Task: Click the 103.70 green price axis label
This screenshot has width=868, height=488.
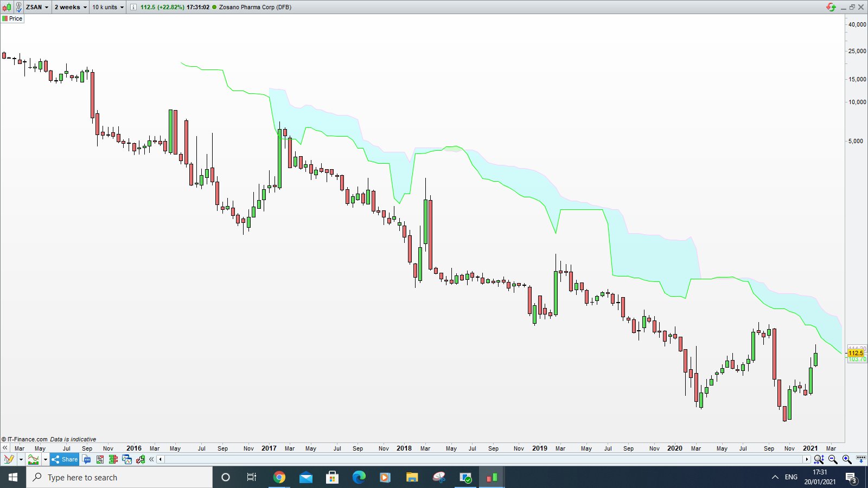Action: click(857, 359)
